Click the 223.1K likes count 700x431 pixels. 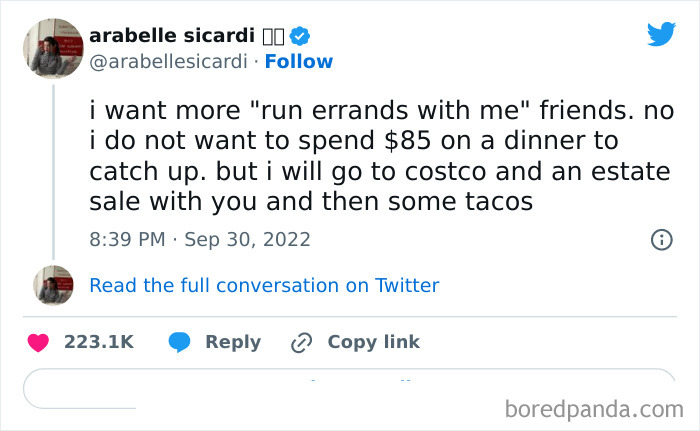tap(99, 342)
